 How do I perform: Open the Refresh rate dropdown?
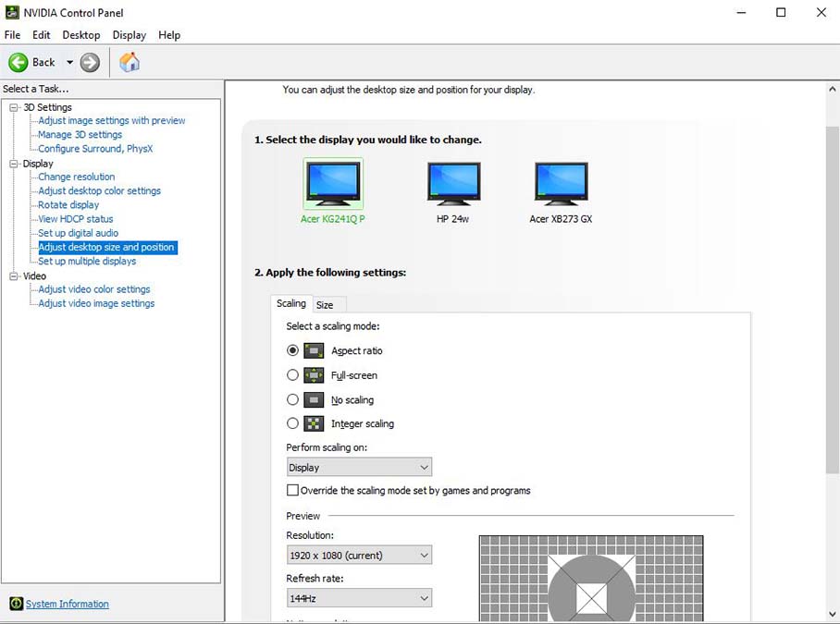359,598
